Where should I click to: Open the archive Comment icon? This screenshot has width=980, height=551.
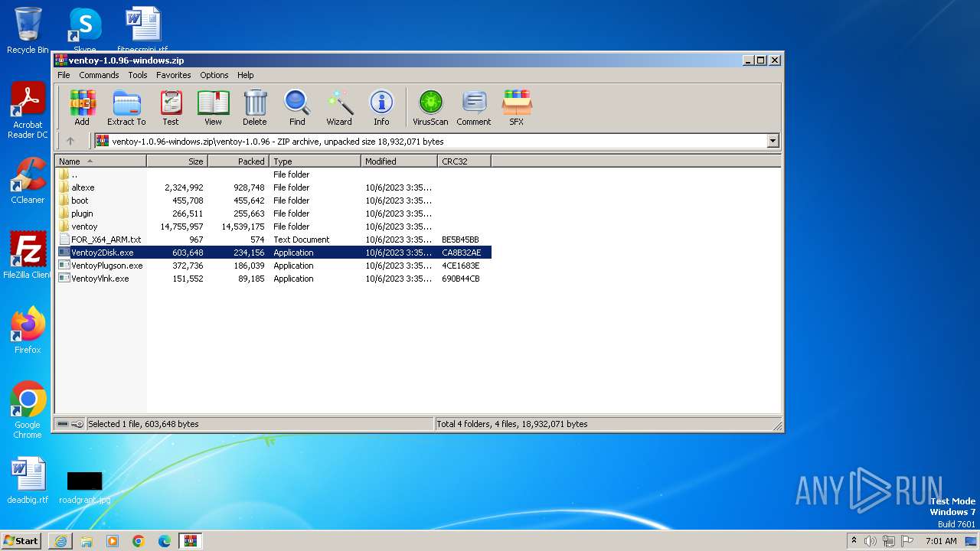coord(474,107)
